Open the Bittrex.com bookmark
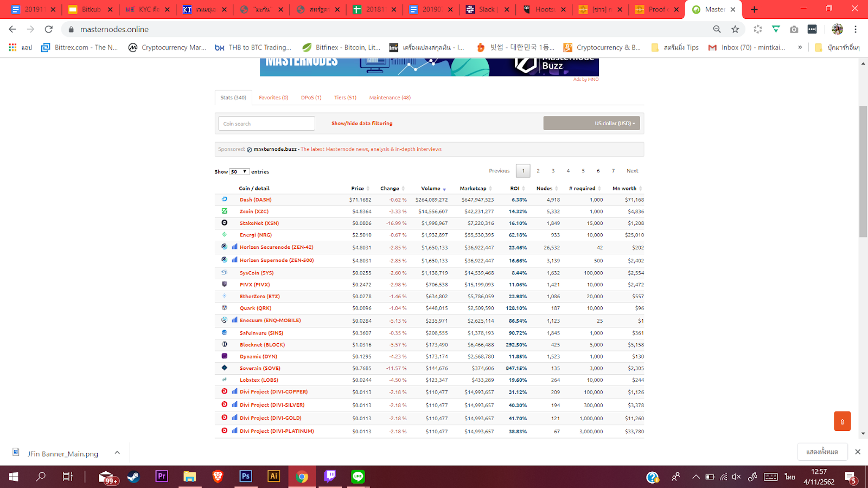The height and width of the screenshot is (488, 868). [80, 47]
